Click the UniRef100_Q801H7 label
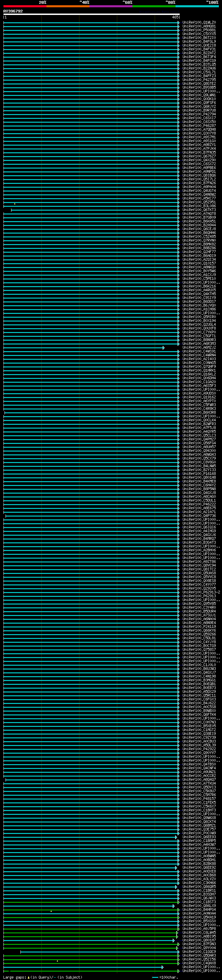Viewport: 222px width, 980px height. [199, 940]
